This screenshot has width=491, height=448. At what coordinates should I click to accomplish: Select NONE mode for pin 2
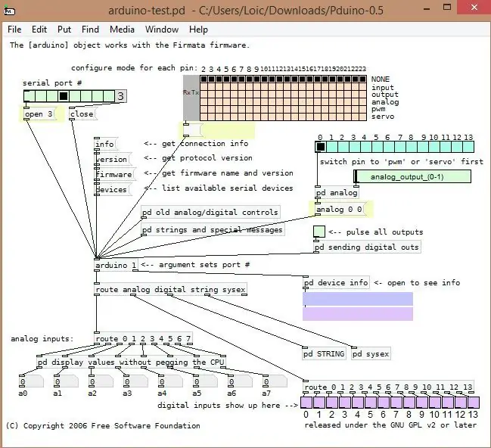pyautogui.click(x=204, y=79)
